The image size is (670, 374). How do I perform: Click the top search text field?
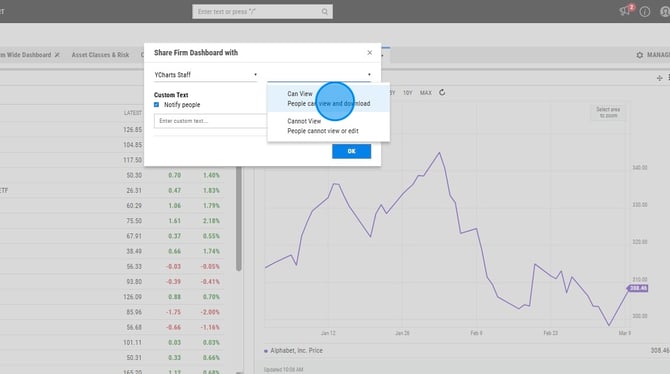tap(257, 12)
